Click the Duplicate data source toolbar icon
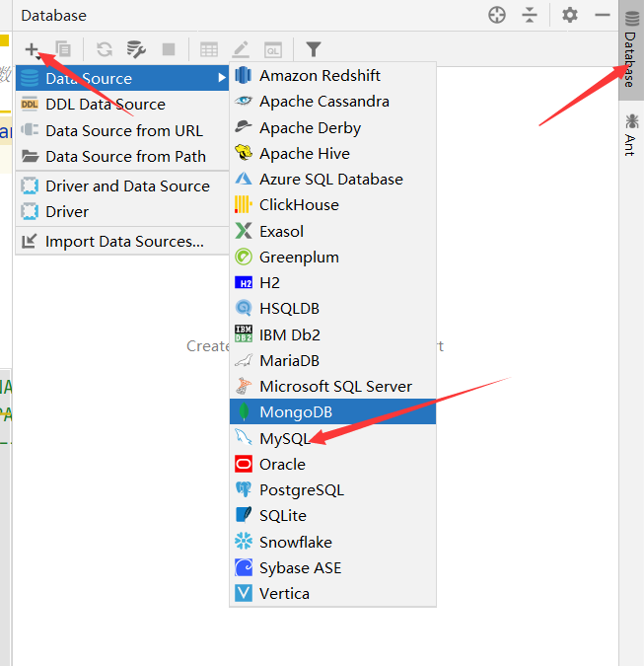This screenshot has height=666, width=644. [x=63, y=49]
